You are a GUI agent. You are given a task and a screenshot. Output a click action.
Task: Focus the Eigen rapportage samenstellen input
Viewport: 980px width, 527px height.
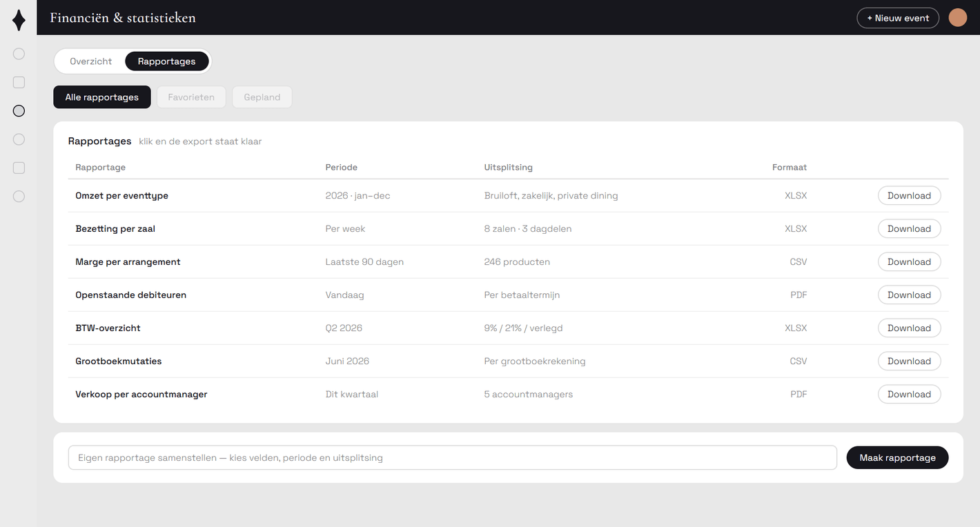(x=453, y=458)
